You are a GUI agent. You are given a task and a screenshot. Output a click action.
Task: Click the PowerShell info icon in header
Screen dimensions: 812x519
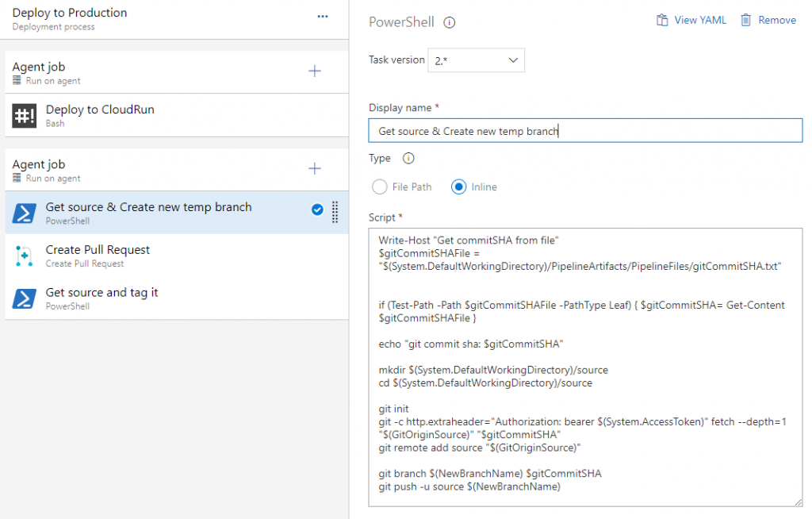tap(450, 22)
